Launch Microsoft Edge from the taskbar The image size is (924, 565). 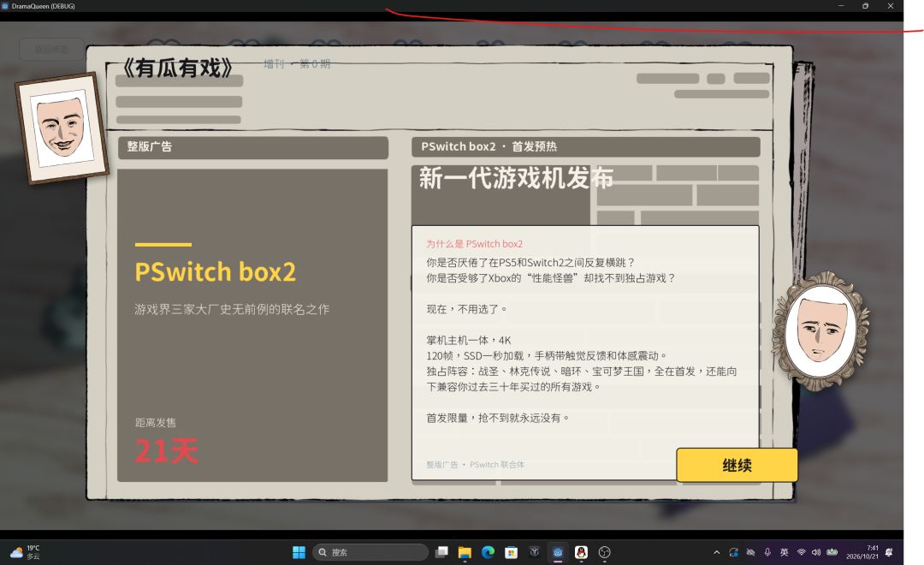488,552
